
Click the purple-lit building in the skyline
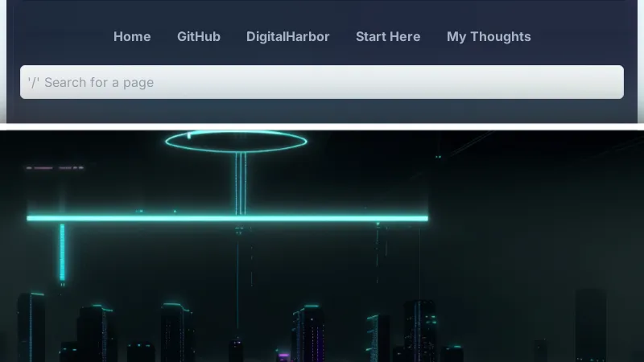(283, 354)
